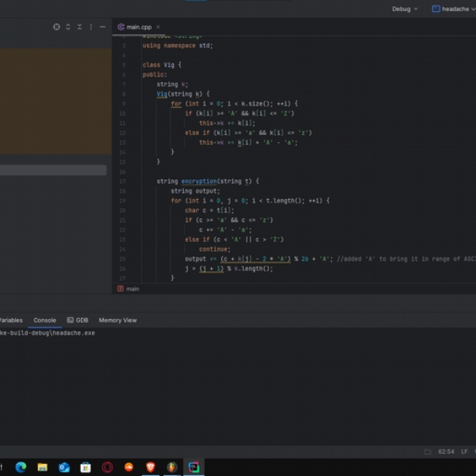The height and width of the screenshot is (476, 476).
Task: Open the CLion icon in the taskbar
Action: pos(194,467)
